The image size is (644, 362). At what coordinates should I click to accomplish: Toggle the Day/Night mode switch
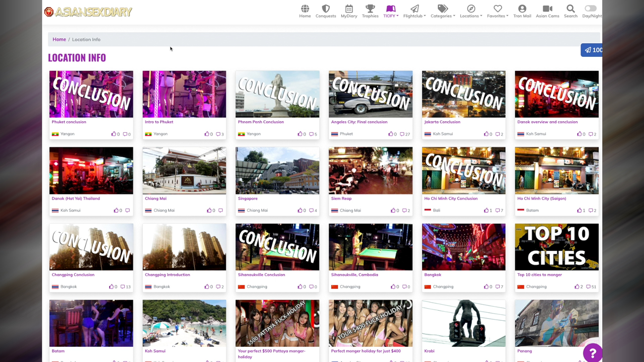click(591, 9)
